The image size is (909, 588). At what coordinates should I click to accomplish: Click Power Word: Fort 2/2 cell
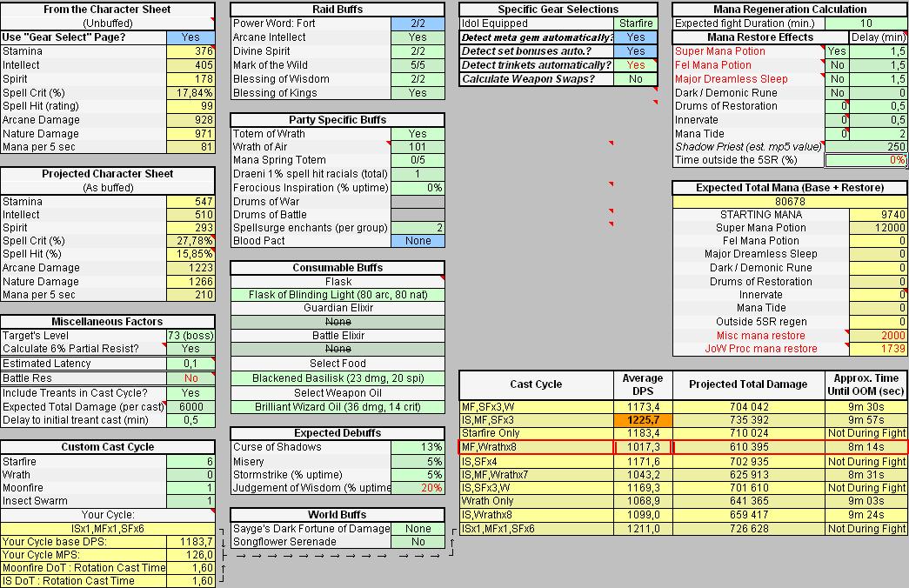click(x=418, y=23)
